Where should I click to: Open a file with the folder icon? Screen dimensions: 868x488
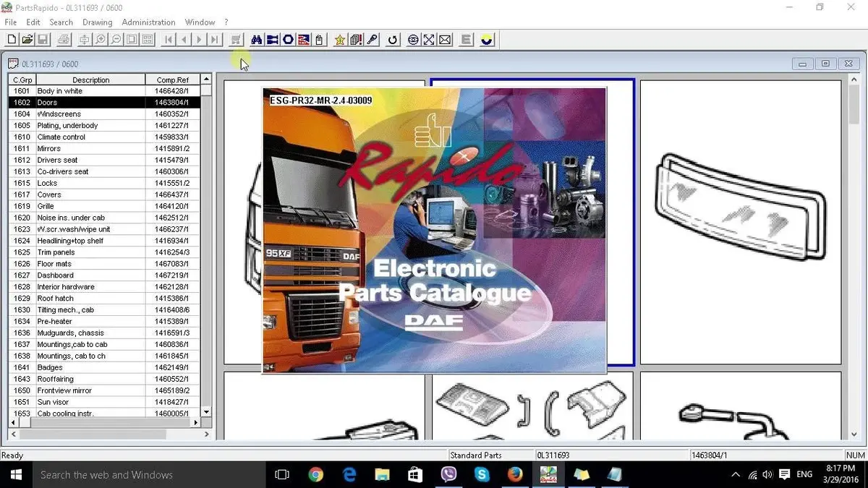click(27, 40)
